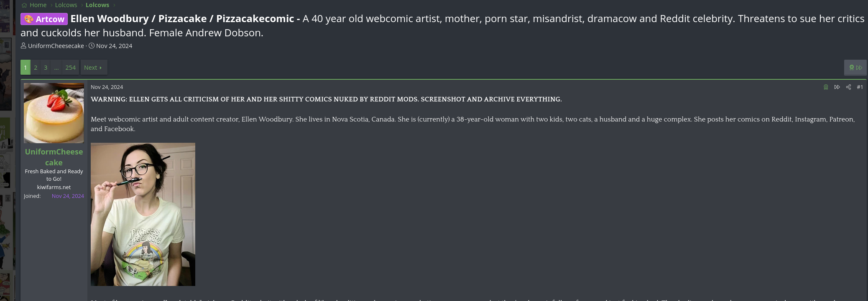Viewport: 868px width, 301px height.
Task: Click the share icon on the first post
Action: coord(848,87)
